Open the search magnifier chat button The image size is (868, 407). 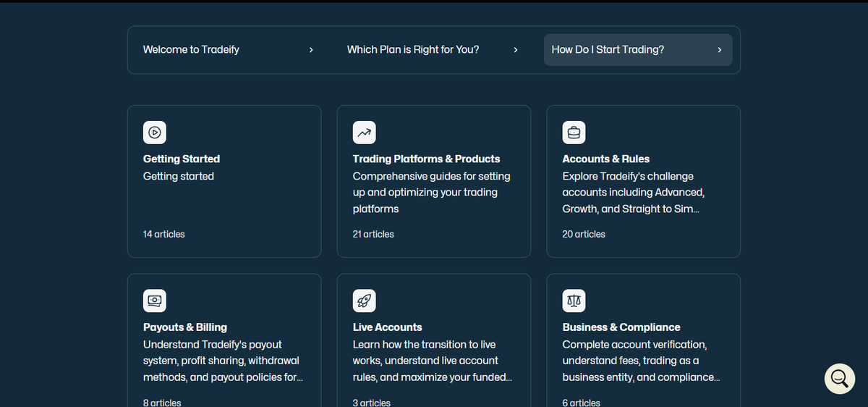coord(840,379)
